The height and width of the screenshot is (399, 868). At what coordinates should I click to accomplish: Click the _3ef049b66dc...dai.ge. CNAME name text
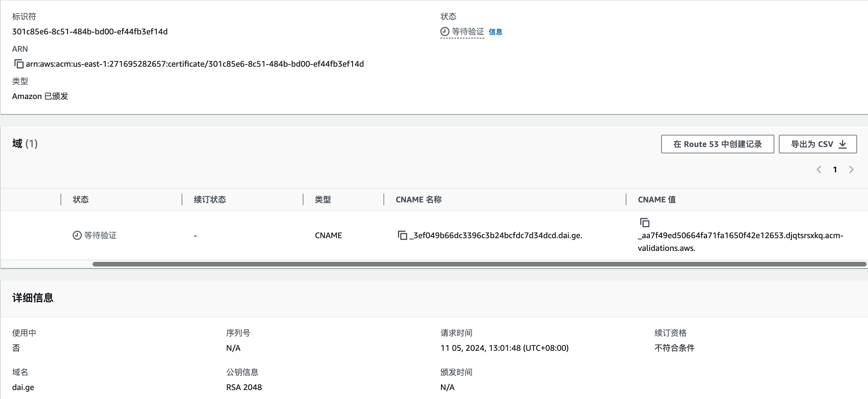point(496,235)
